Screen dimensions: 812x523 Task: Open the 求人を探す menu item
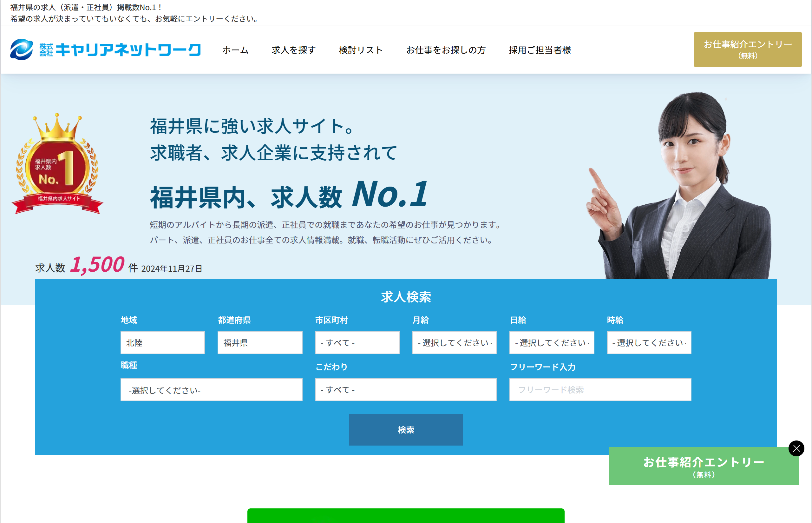[293, 50]
